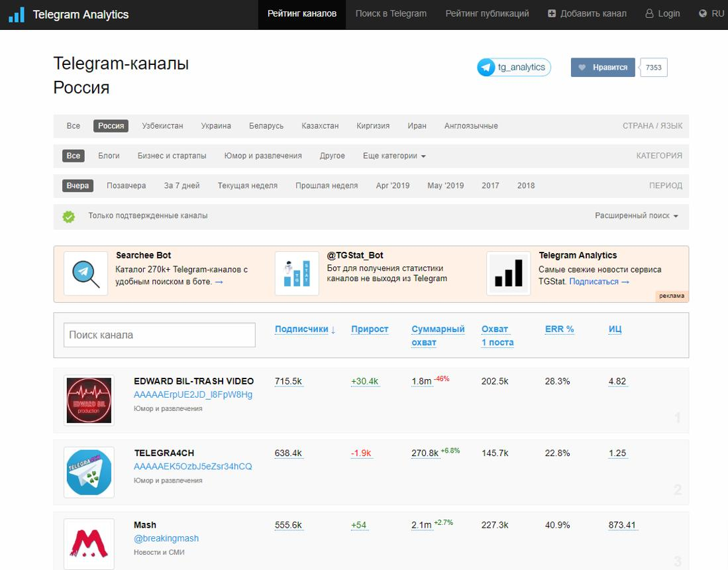Screen dimensions: 728x570
Task: Open the Поиск в Telegram tab
Action: (391, 14)
